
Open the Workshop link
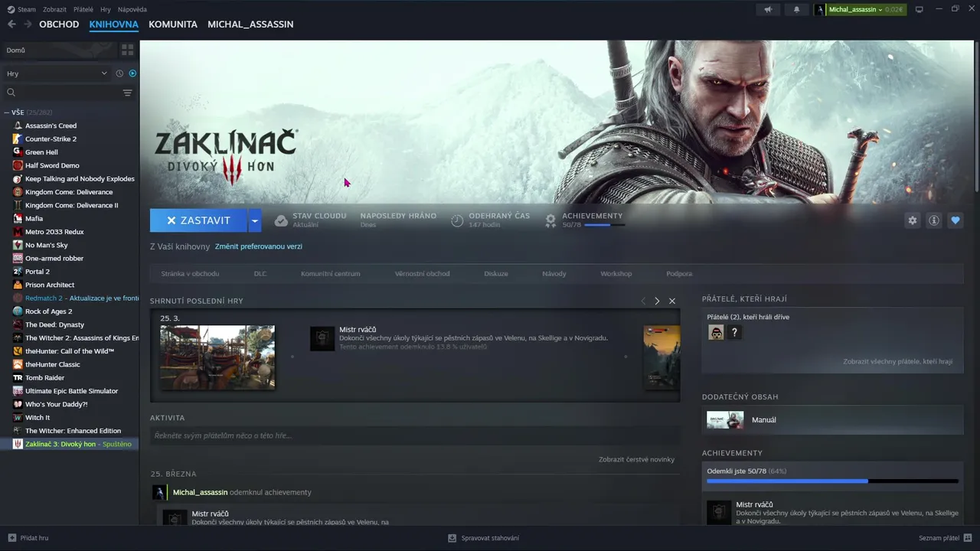tap(616, 273)
